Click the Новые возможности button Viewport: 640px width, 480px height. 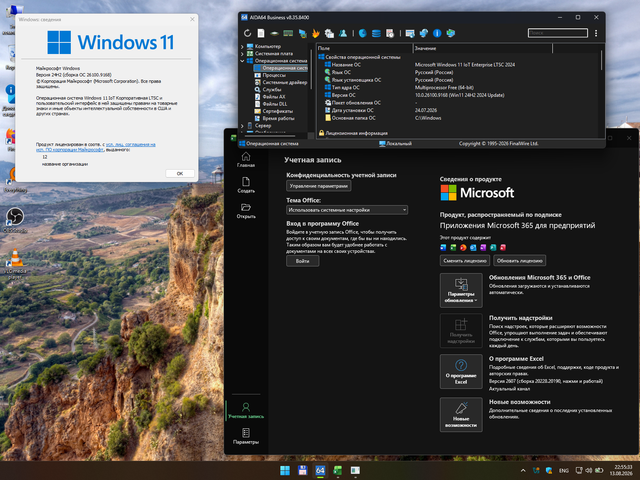click(461, 415)
